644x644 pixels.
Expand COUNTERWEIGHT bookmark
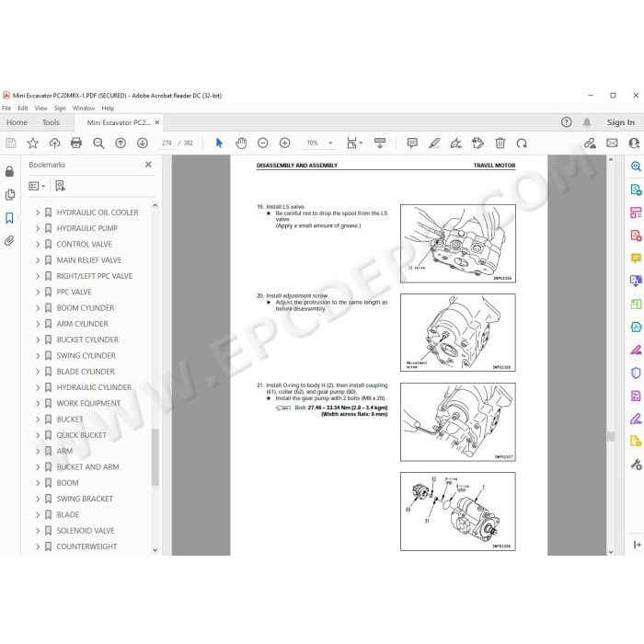38,546
